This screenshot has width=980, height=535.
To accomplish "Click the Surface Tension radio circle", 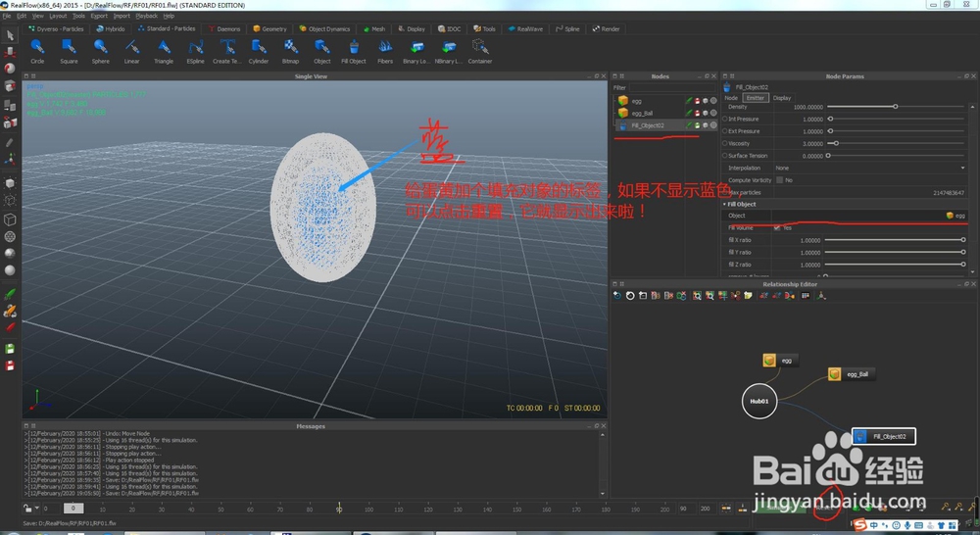I will [725, 156].
